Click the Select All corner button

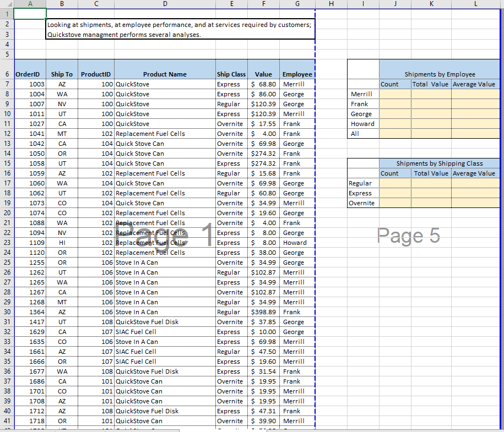[7, 4]
